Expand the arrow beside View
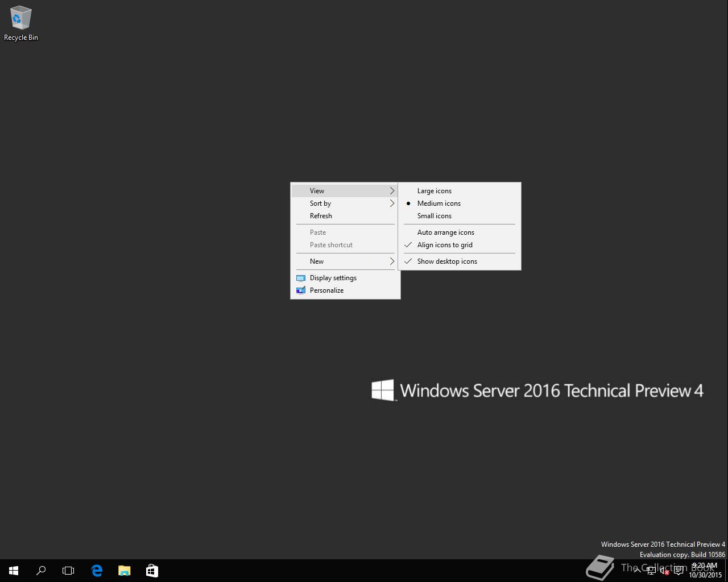This screenshot has height=582, width=728. pos(392,191)
